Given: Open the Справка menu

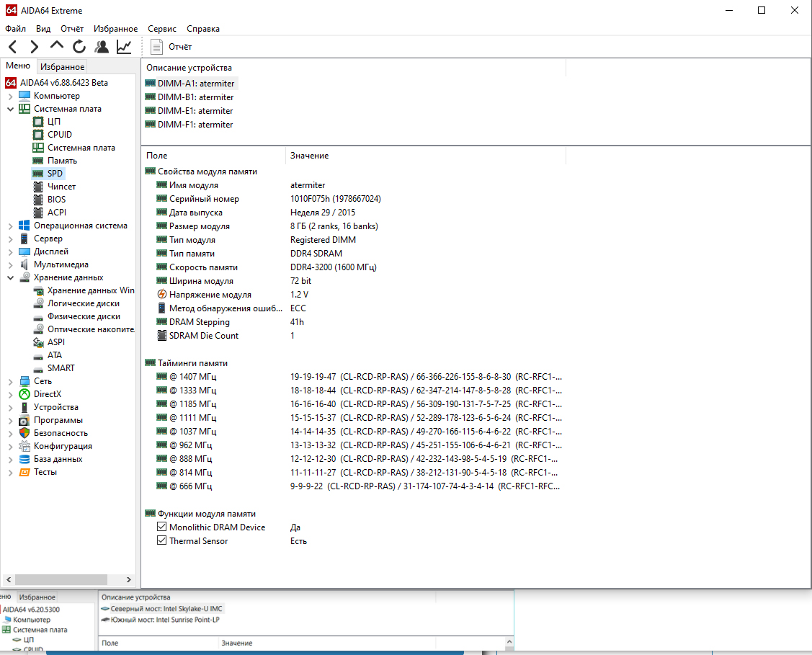Looking at the screenshot, I should [x=203, y=29].
